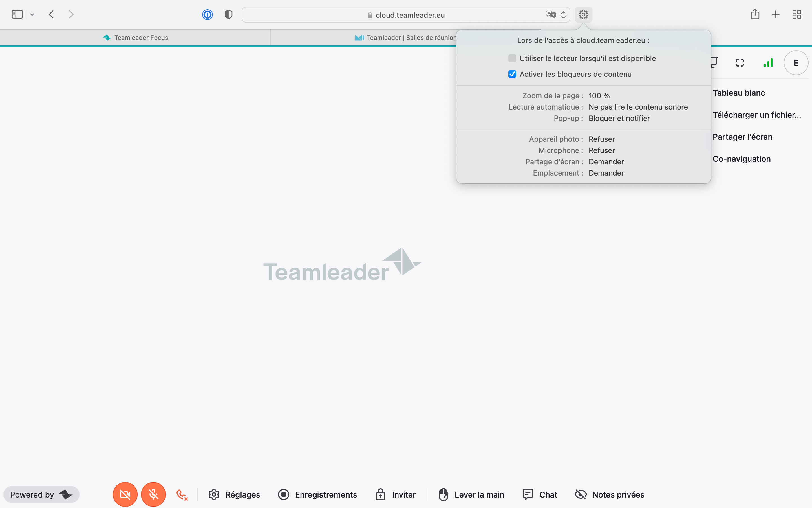Select Partager l'écran option
Screen dimensions: 812x508
pos(743,137)
